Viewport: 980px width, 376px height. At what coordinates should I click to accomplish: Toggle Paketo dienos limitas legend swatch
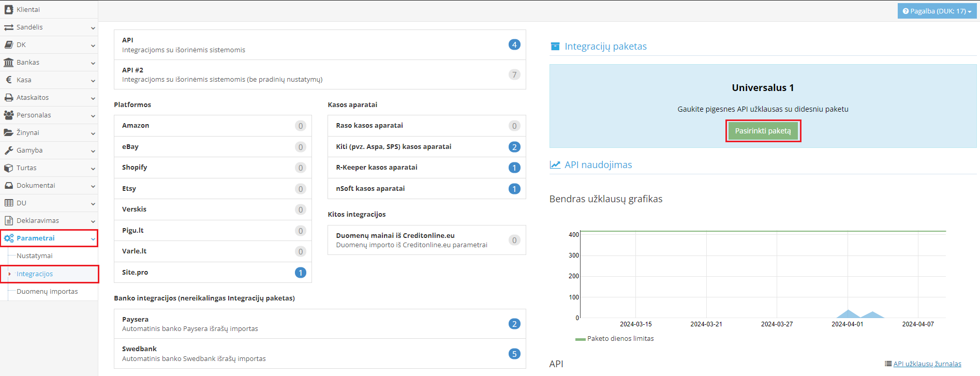tap(580, 339)
